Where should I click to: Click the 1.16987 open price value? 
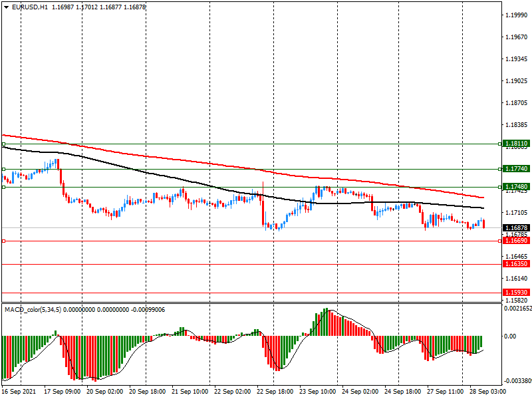tap(63, 7)
